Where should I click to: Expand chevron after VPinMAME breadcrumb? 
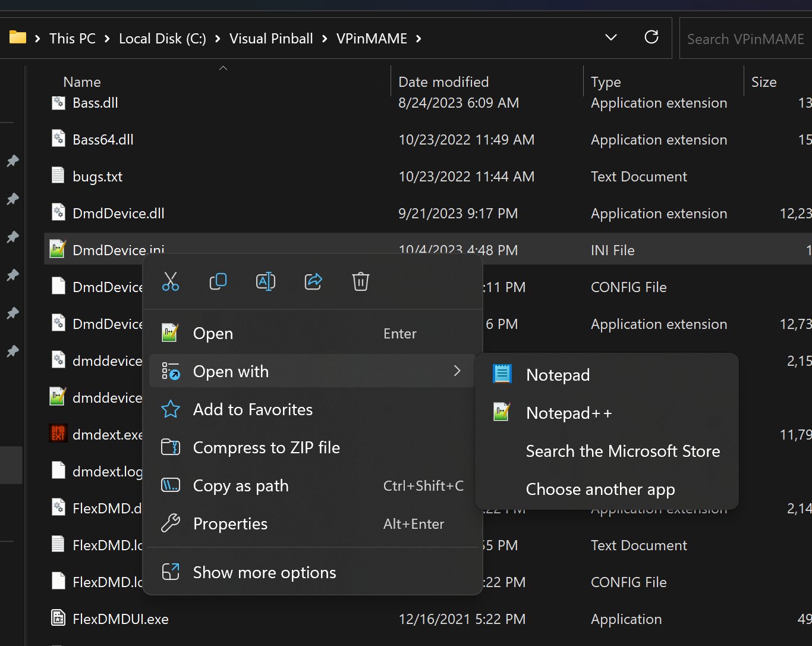click(x=418, y=39)
